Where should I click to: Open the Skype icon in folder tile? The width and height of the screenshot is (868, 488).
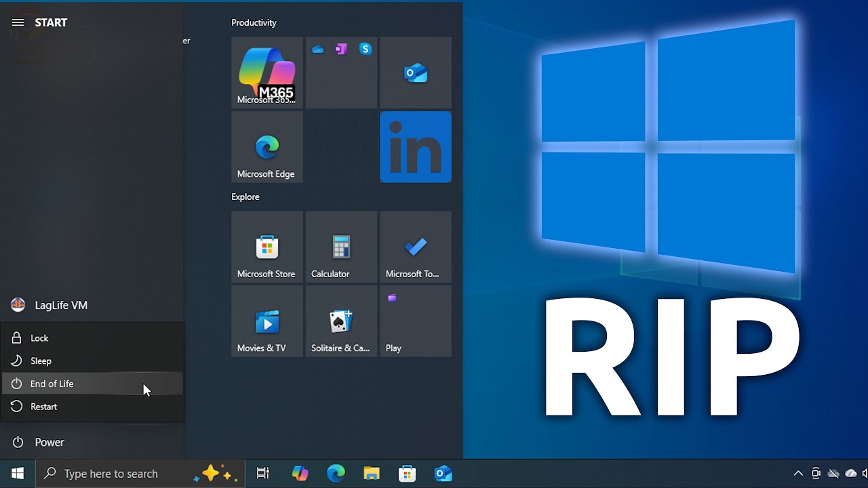(x=366, y=49)
